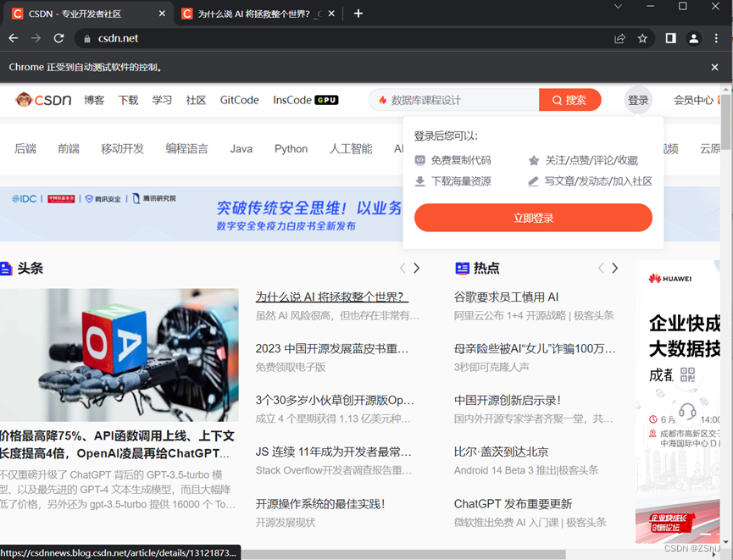This screenshot has height=560, width=733.
Task: Click the headset support icon
Action: pyautogui.click(x=687, y=412)
